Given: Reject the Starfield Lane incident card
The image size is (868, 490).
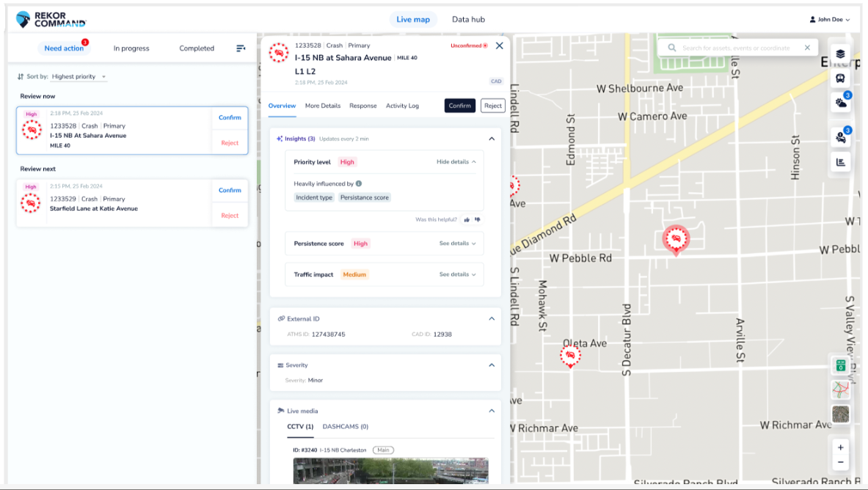Looking at the screenshot, I should tap(230, 216).
